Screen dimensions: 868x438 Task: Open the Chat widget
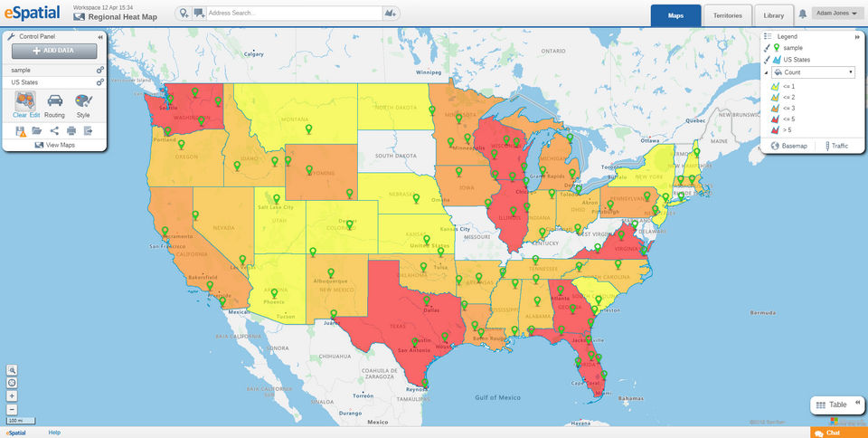839,433
